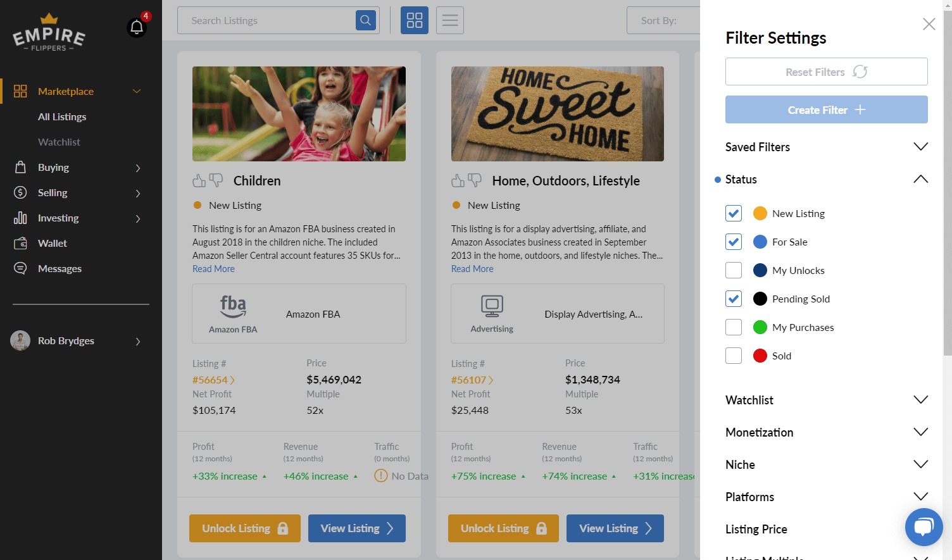Read More on Home, Outdoors listing description
This screenshot has height=560, width=952.
click(x=472, y=269)
